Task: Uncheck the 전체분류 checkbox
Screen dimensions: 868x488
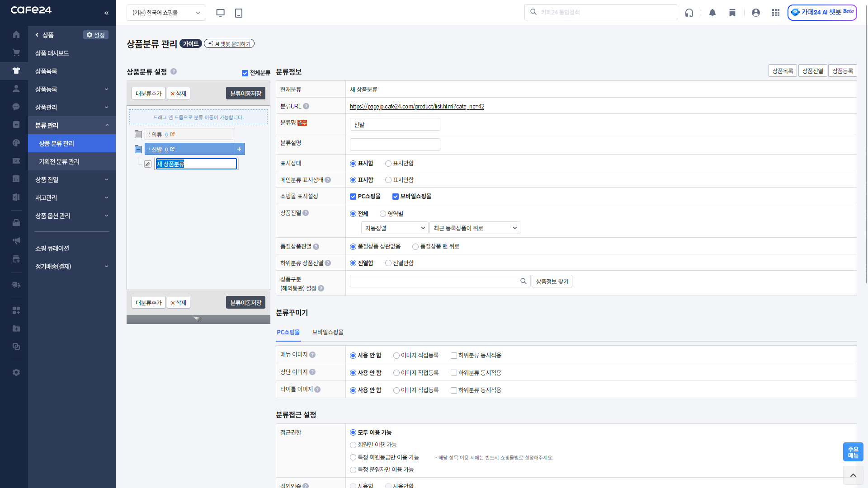Action: pyautogui.click(x=245, y=73)
